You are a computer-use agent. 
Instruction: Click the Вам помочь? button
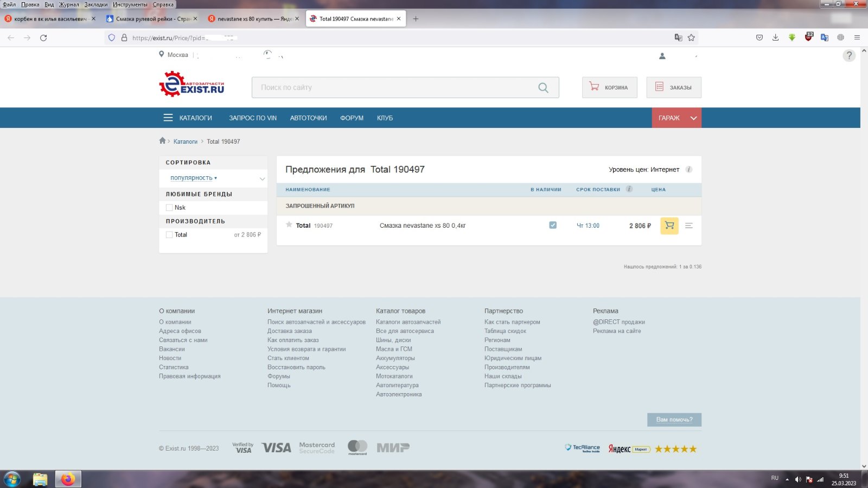click(674, 420)
